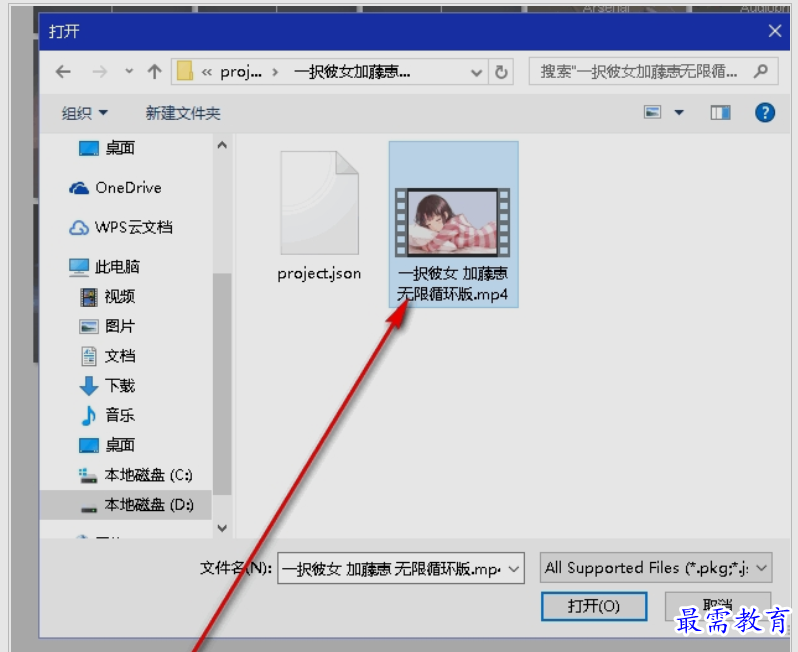Click the navigation pane scrollbar thumb
Viewport: 798px width, 652px height.
[x=222, y=384]
